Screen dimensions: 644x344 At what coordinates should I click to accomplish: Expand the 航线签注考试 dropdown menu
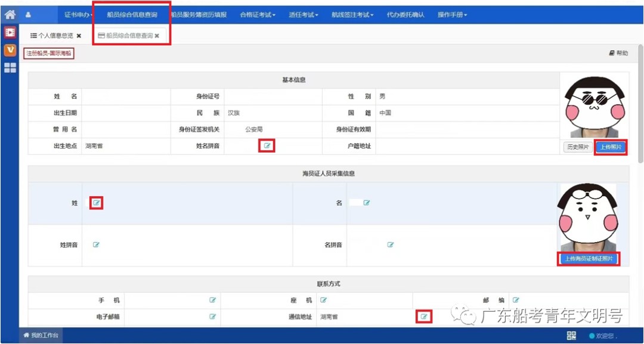pos(352,15)
